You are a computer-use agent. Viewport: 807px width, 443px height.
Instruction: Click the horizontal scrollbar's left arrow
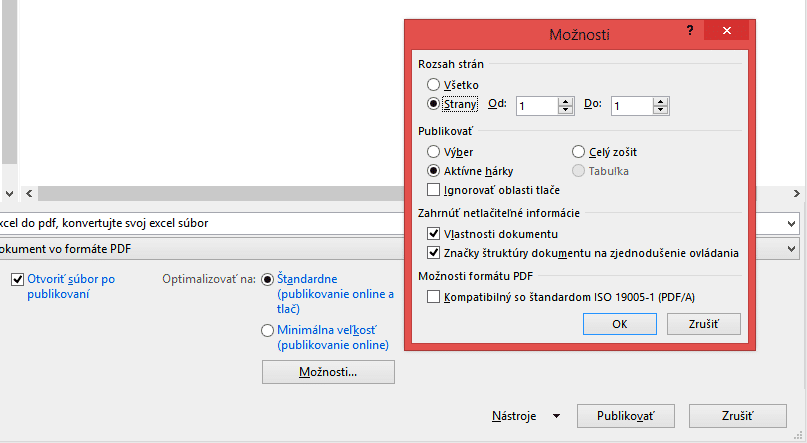click(29, 193)
